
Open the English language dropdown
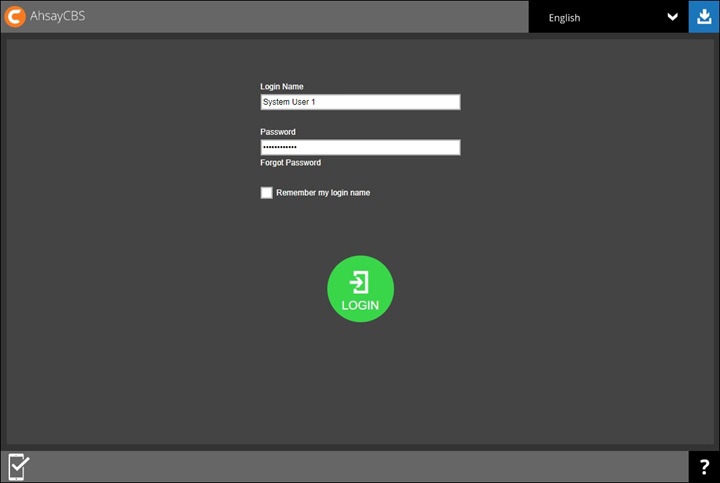[x=600, y=17]
